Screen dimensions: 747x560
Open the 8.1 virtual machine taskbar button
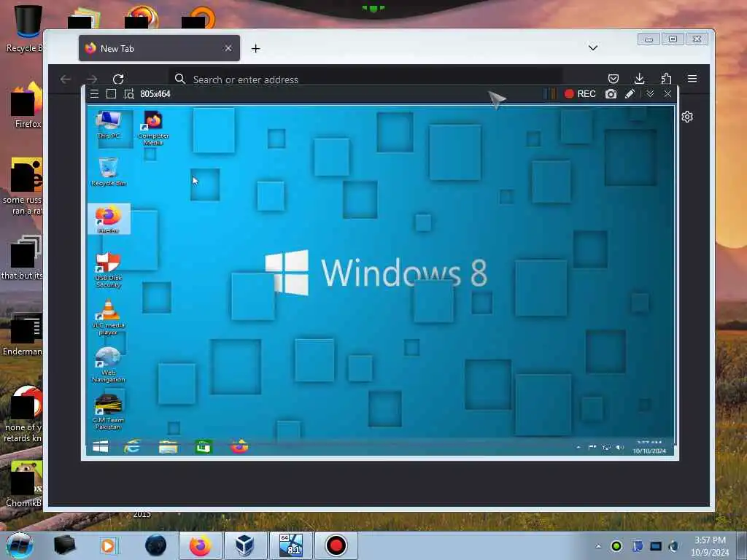290,545
